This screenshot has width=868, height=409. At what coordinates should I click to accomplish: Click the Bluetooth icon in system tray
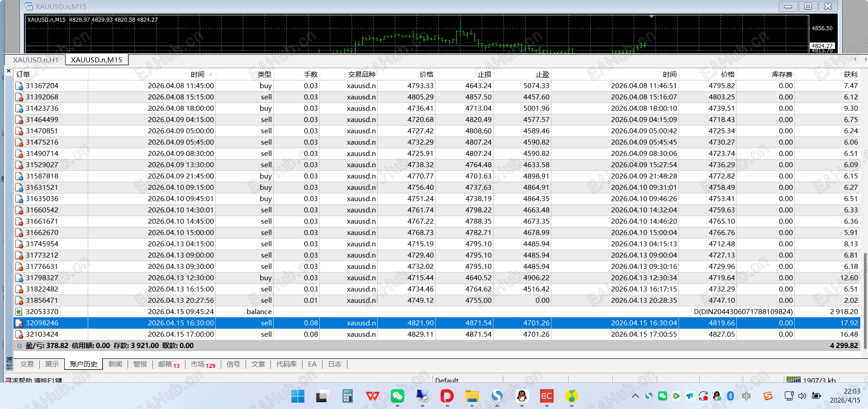pos(730,396)
